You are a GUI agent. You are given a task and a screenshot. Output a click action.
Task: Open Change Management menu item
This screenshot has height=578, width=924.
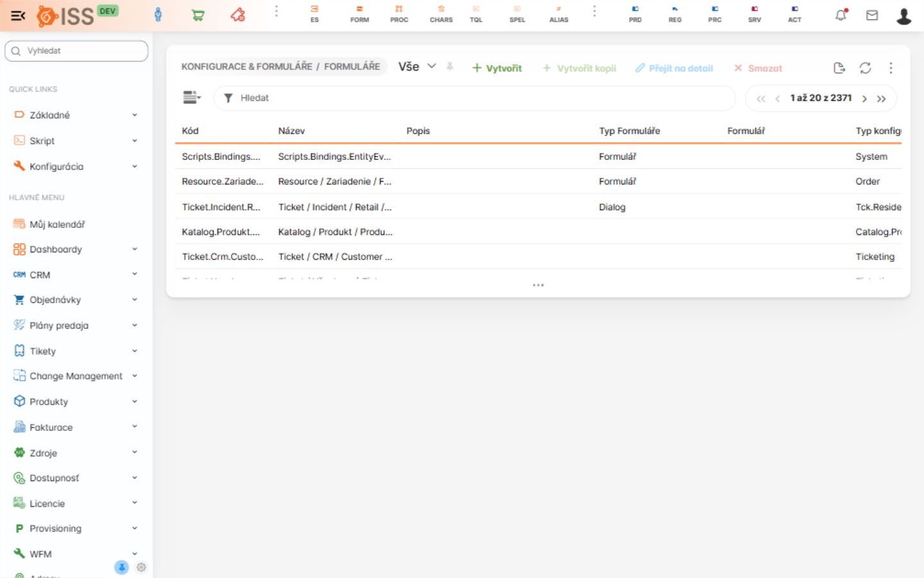[x=76, y=376]
